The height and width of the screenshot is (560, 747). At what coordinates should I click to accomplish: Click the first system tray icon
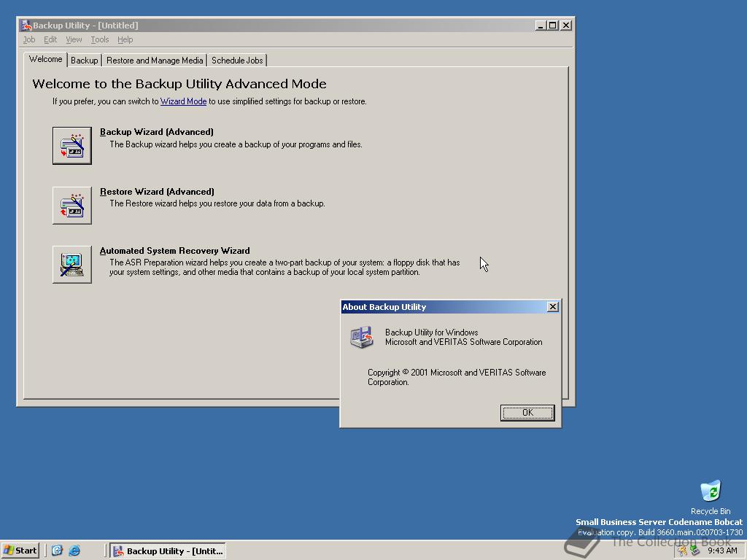[683, 551]
